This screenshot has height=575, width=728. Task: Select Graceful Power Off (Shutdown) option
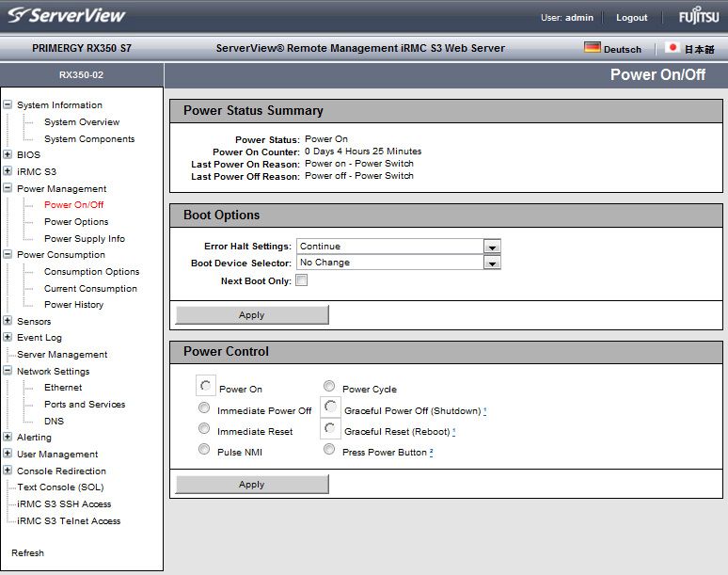pos(330,407)
